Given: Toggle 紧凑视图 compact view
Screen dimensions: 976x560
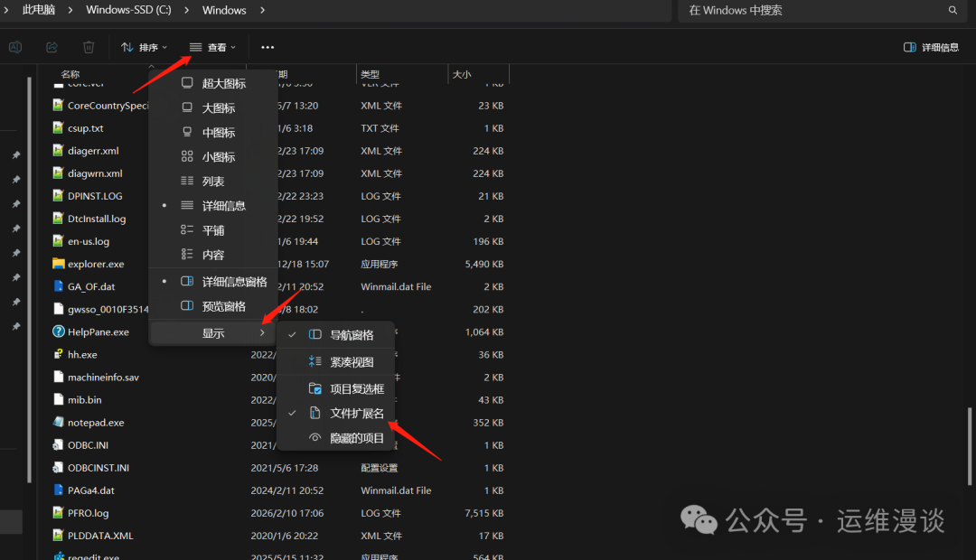Looking at the screenshot, I should coord(336,362).
